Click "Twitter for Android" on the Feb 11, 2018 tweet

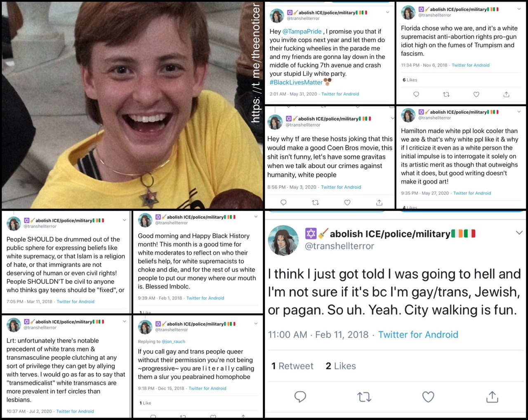pos(418,335)
